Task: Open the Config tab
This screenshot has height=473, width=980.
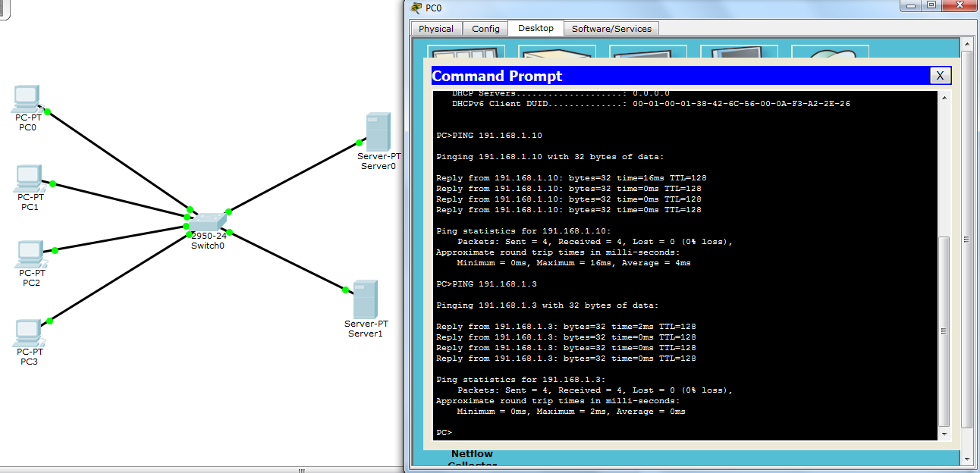Action: point(485,28)
